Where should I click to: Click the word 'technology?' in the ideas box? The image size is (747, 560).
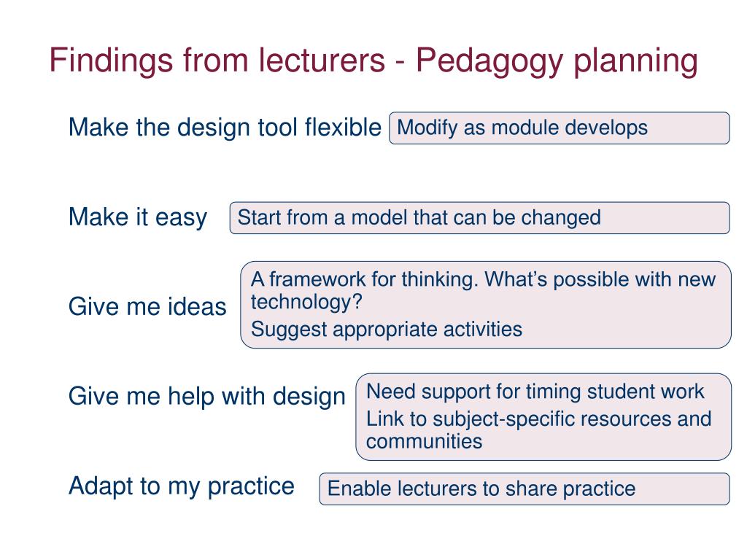307,303
